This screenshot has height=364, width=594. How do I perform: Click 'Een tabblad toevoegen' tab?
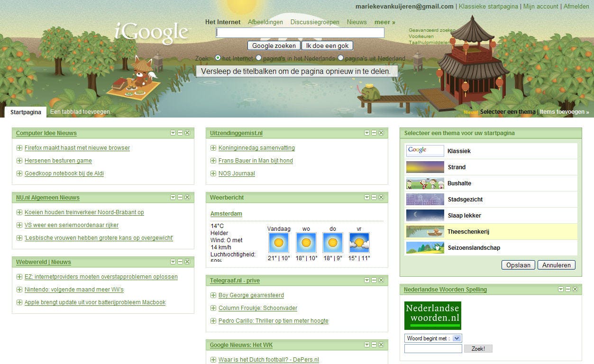pyautogui.click(x=80, y=112)
